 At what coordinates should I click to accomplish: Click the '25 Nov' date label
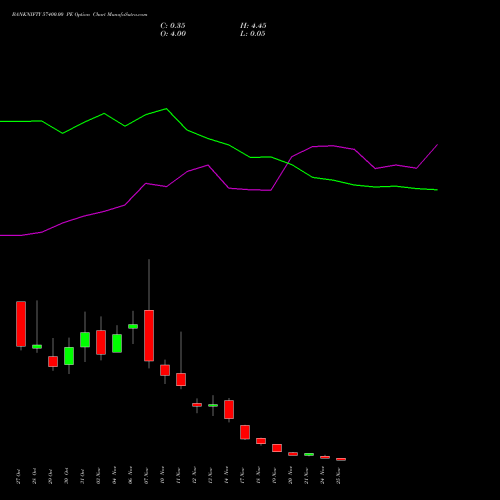[338, 476]
